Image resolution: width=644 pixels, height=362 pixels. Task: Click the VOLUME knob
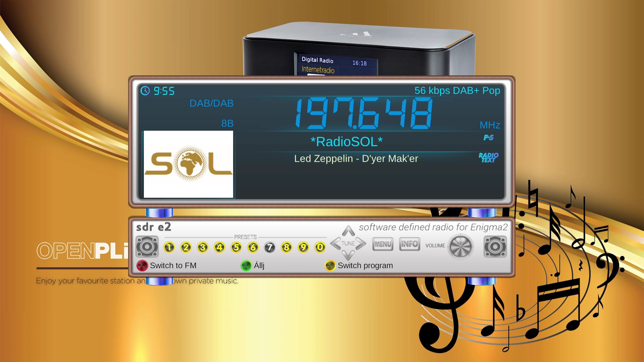[x=461, y=247]
